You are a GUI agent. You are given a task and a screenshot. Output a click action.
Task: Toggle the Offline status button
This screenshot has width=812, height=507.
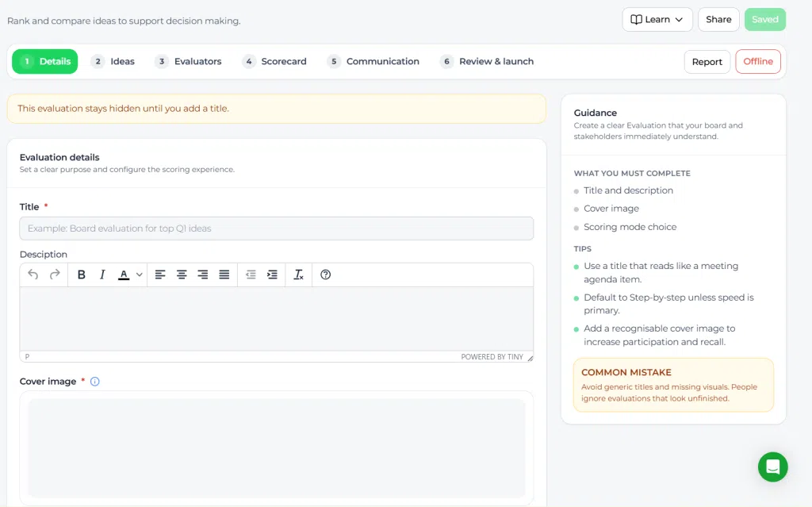tap(757, 61)
